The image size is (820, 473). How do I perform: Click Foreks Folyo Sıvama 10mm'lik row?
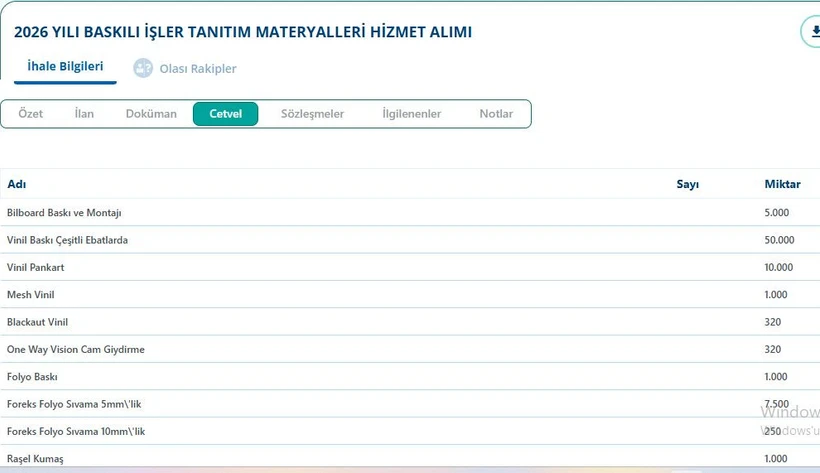[x=410, y=431]
